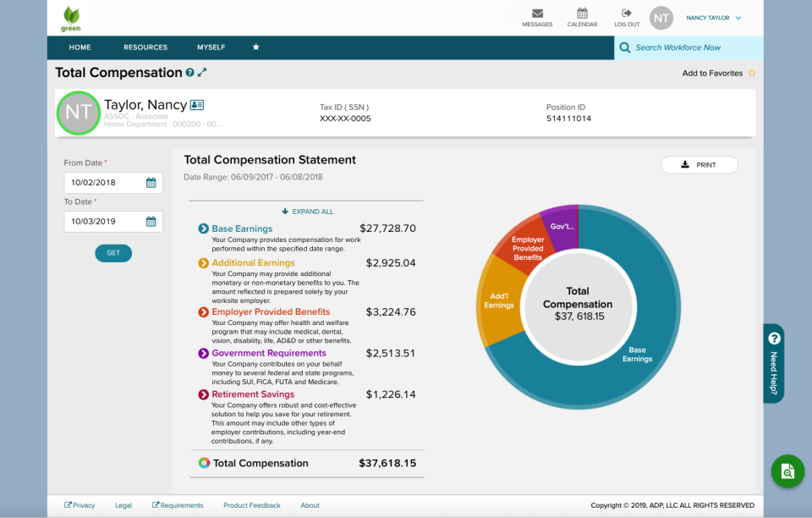Open the Product Feedback footer link
Viewport: 812px width, 518px height.
252,505
